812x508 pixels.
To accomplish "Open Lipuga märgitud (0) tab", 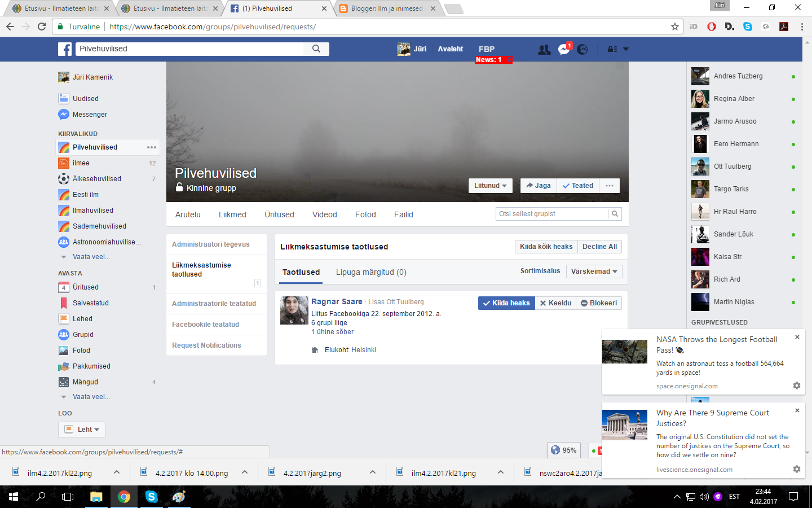I will click(x=371, y=272).
